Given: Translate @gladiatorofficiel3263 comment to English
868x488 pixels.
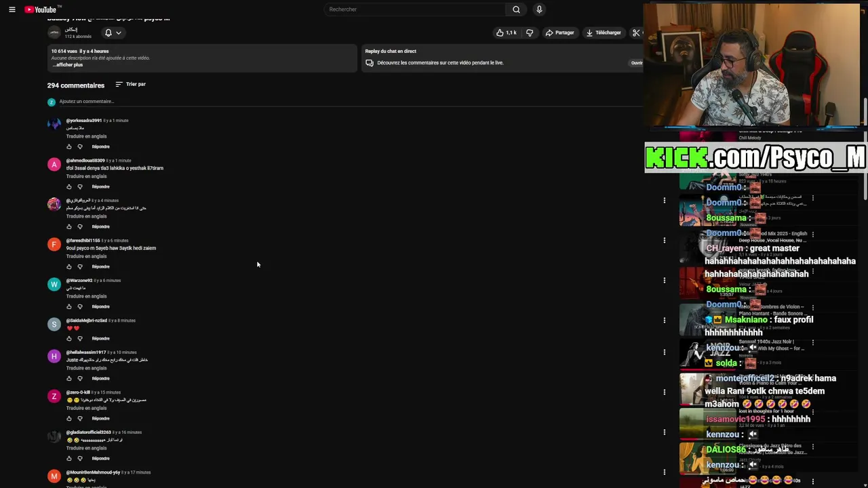Looking at the screenshot, I should click(x=86, y=448).
